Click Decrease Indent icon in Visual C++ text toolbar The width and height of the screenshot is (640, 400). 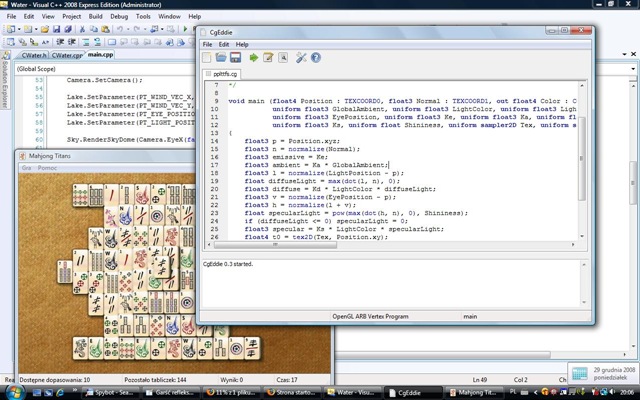[x=60, y=42]
